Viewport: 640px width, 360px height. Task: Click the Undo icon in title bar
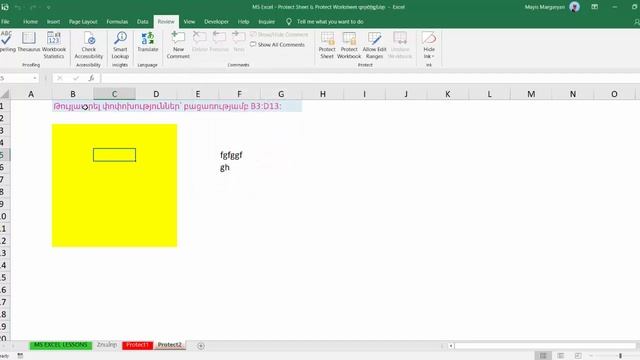click(18, 7)
